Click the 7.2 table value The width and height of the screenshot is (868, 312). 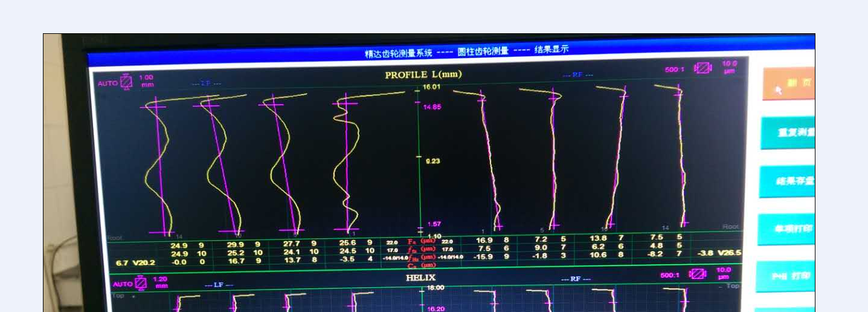tap(541, 239)
